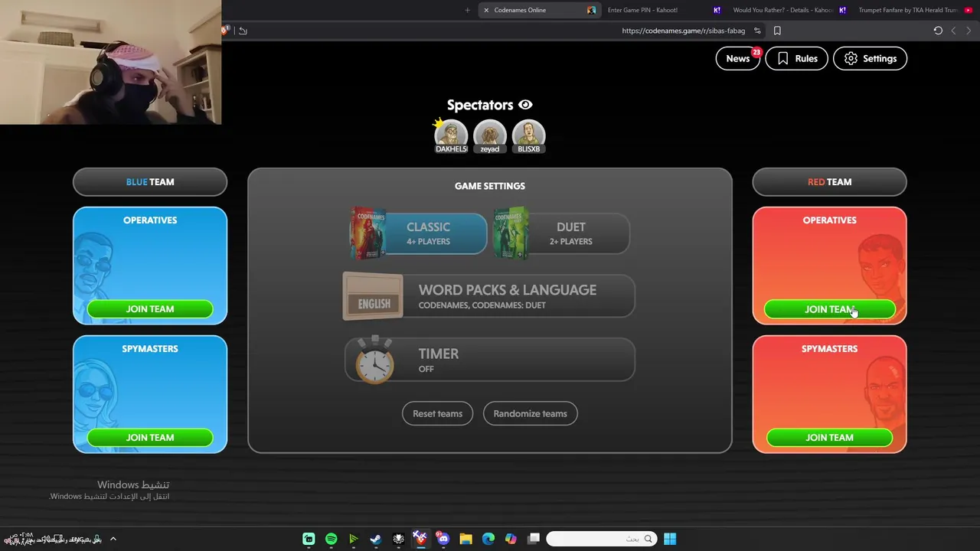This screenshot has width=980, height=551.
Task: Open Microsoft Edge from taskbar
Action: 488,539
